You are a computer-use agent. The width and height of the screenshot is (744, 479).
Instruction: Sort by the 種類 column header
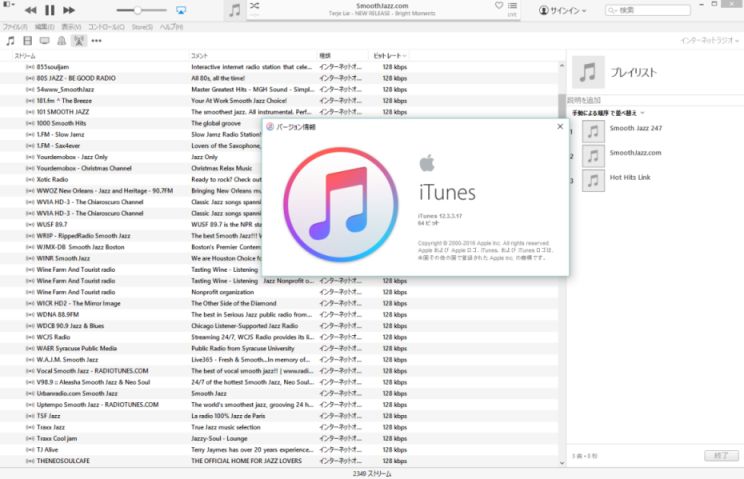tap(343, 56)
